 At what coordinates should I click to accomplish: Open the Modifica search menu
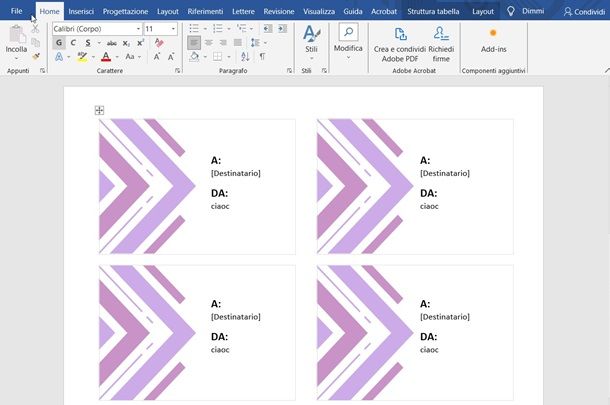(x=348, y=41)
